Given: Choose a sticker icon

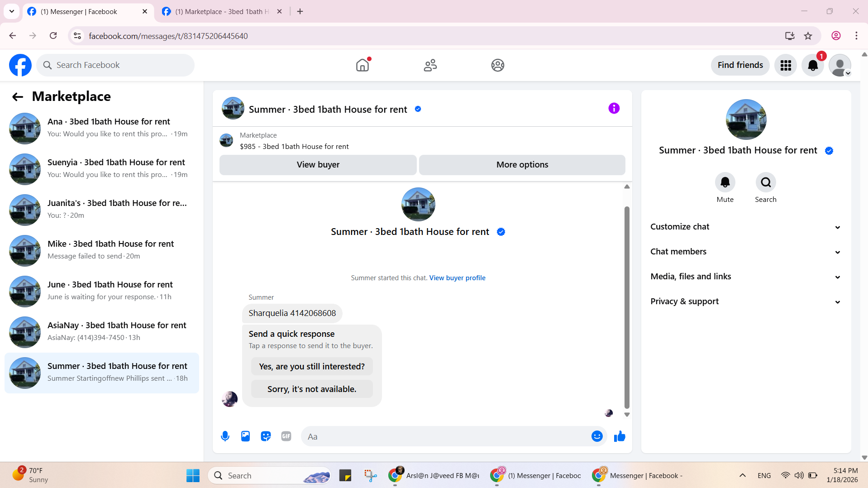Looking at the screenshot, I should tap(266, 436).
